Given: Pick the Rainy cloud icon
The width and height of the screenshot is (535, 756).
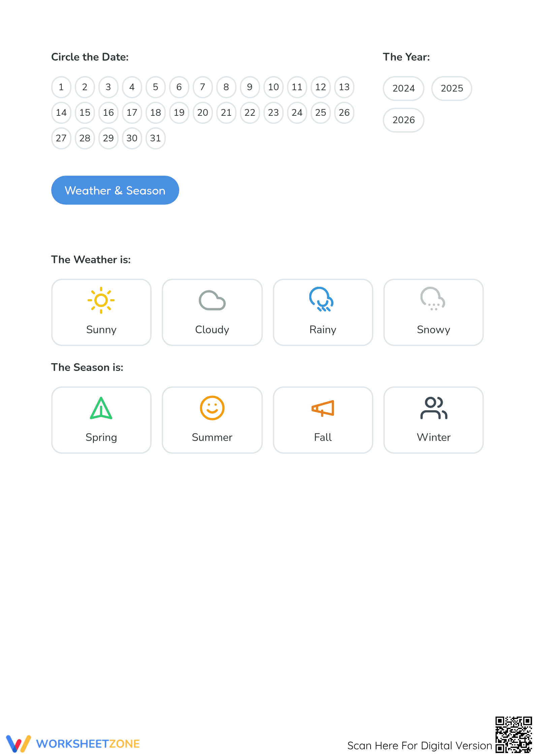Looking at the screenshot, I should [x=322, y=299].
